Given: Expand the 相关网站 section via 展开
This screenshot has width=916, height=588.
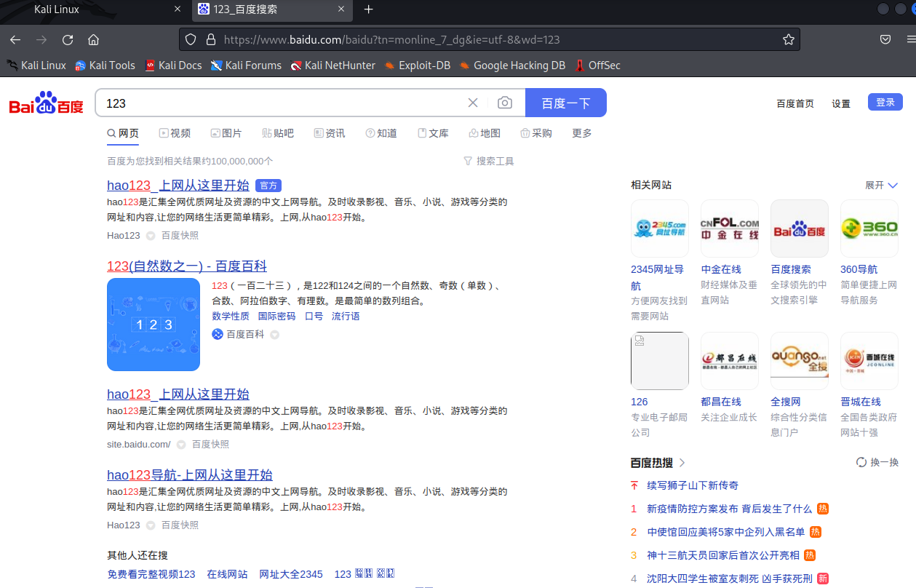Looking at the screenshot, I should point(881,185).
